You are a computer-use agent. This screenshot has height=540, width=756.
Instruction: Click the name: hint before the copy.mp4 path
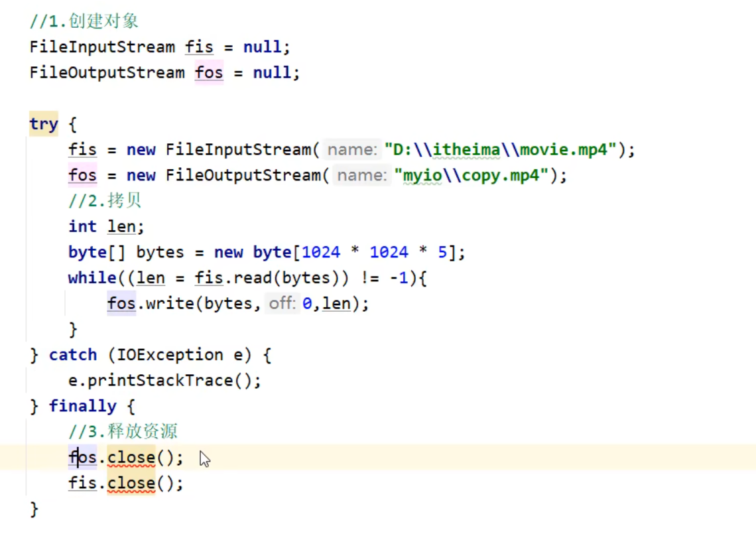(363, 176)
